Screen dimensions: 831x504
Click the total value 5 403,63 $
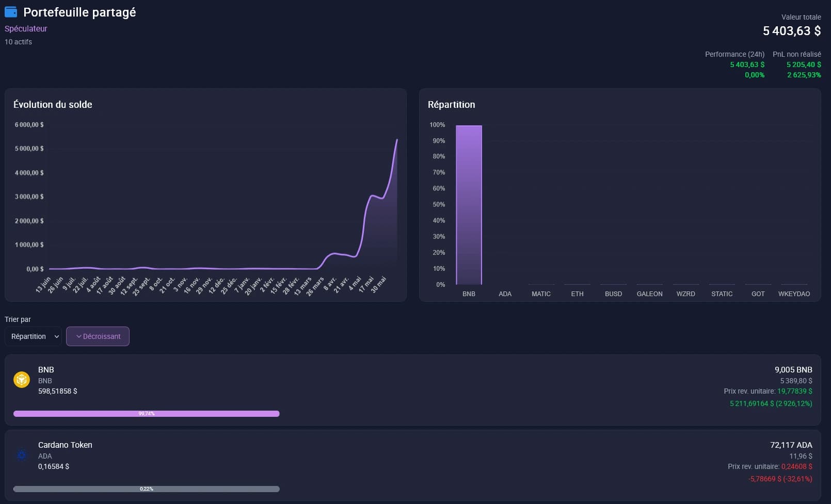click(792, 31)
